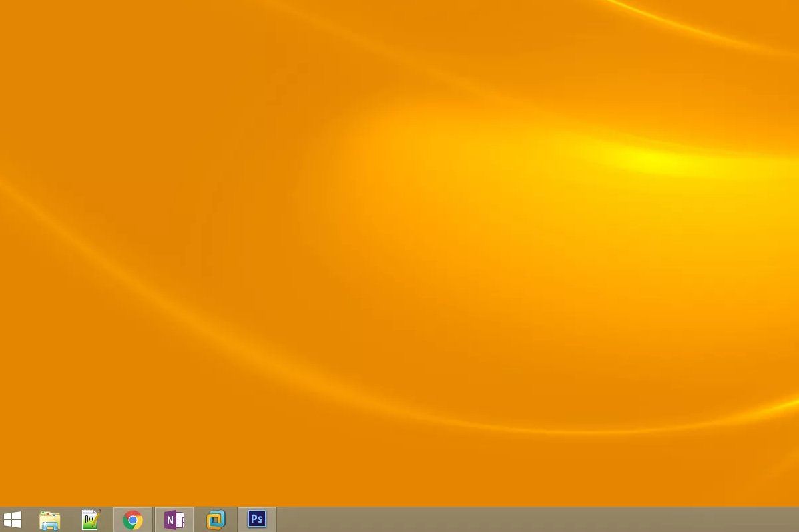Click the blue Ps taskbar button

click(257, 519)
